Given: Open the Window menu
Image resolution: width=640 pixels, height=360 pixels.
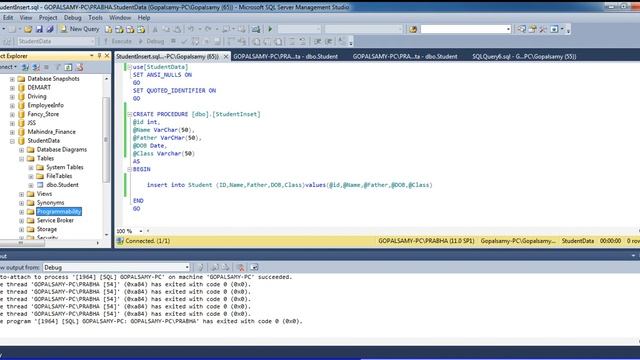Looking at the screenshot, I should [120, 18].
